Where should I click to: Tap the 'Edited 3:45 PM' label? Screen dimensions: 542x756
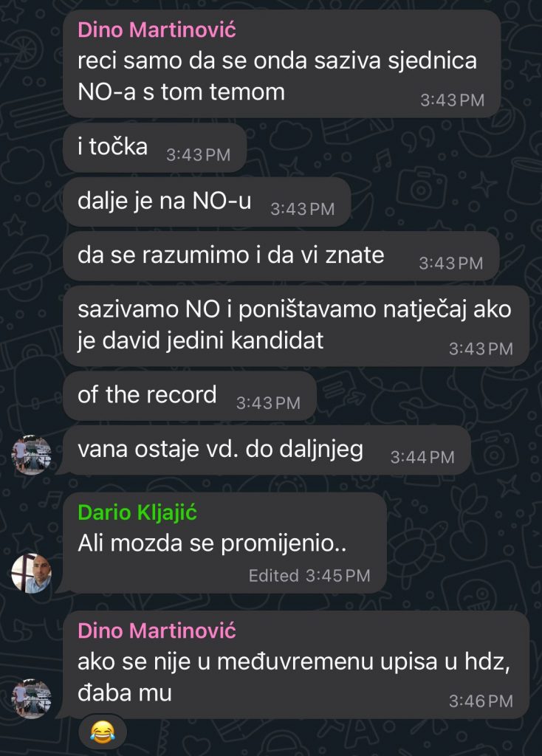click(309, 575)
